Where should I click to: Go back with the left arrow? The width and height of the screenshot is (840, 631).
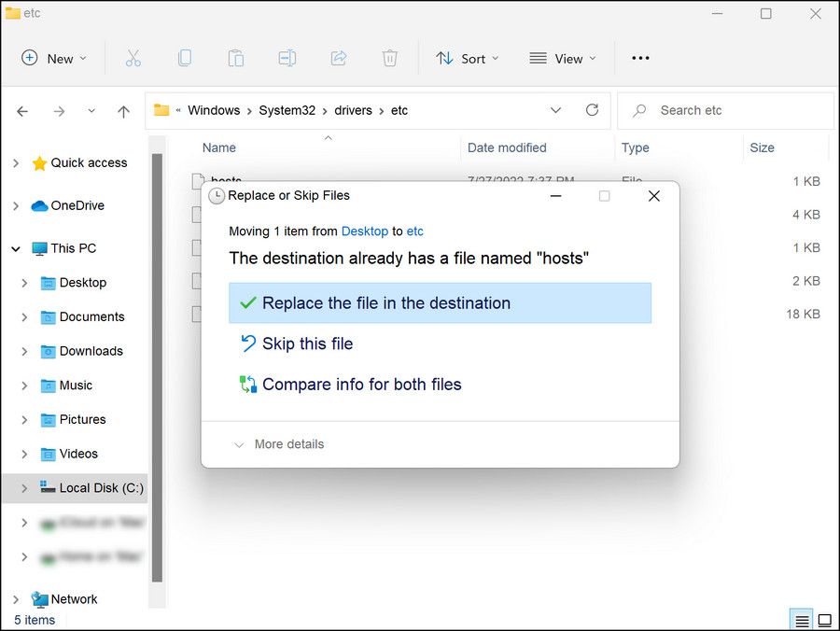(x=22, y=111)
